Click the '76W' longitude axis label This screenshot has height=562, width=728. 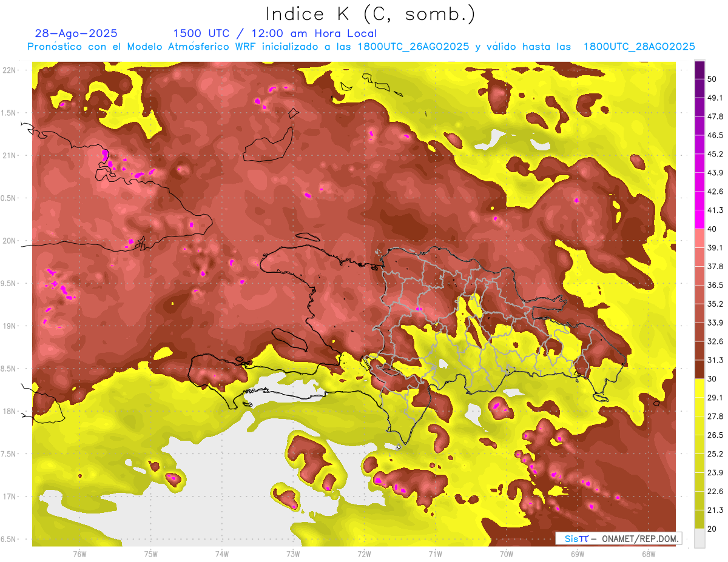click(x=79, y=554)
